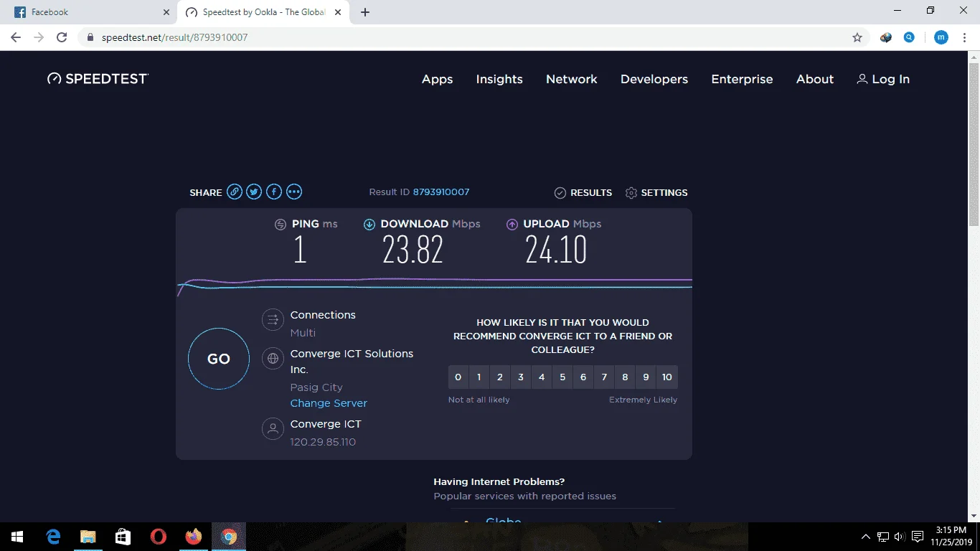Reload the Speedtest page
Image resolution: width=980 pixels, height=551 pixels.
(x=62, y=37)
